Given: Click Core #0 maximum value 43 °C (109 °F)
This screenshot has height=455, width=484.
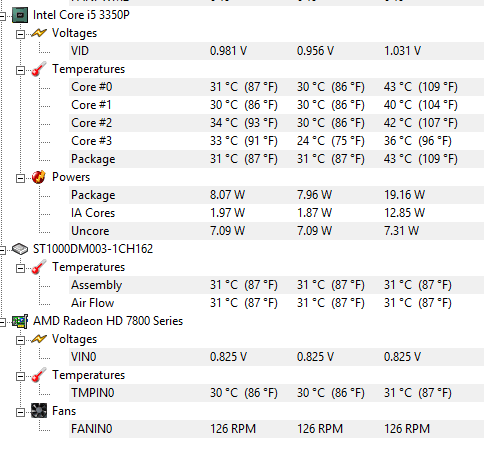Looking at the screenshot, I should [421, 87].
